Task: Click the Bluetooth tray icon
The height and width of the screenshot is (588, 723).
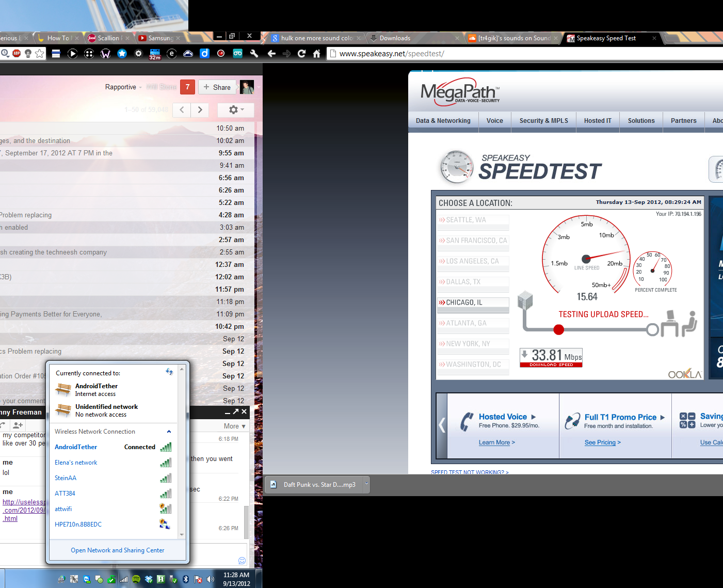Action: point(186,579)
